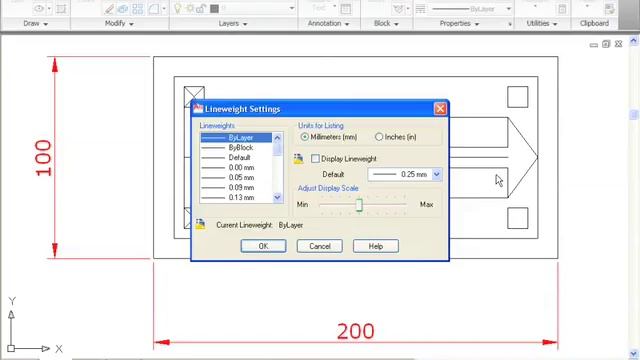Click the Properties panel dialog launcher arrow

tap(510, 24)
